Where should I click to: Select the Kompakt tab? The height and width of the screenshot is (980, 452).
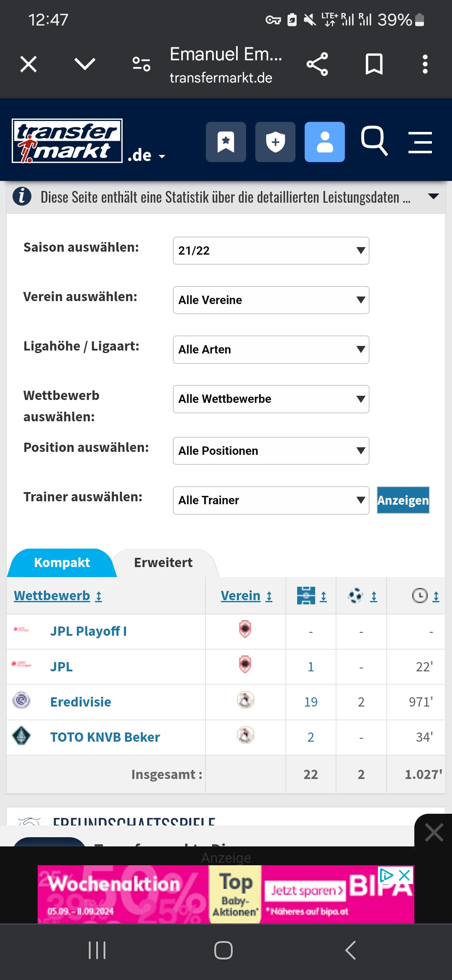pos(62,562)
